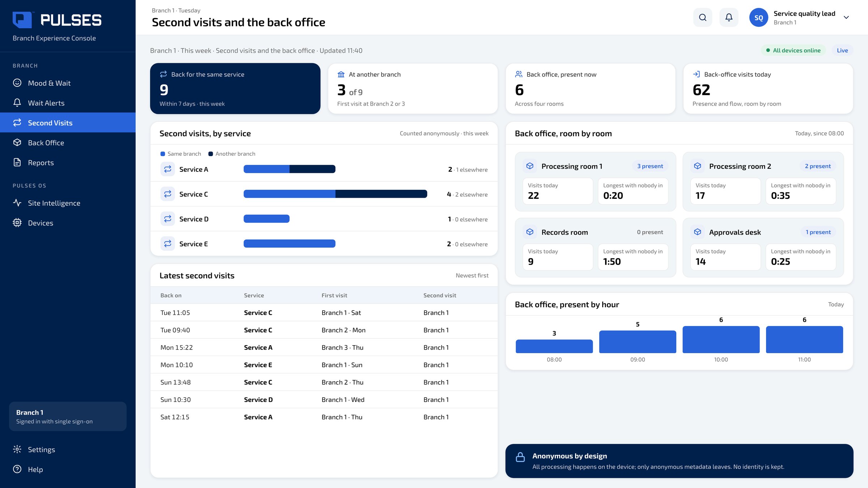The height and width of the screenshot is (488, 868).
Task: Select Second Visits in sidebar
Action: [68, 123]
